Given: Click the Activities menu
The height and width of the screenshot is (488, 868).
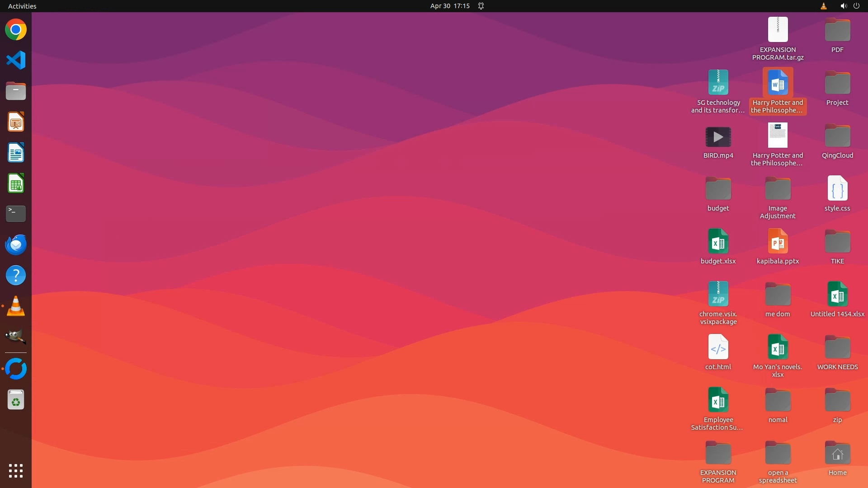Looking at the screenshot, I should click(22, 6).
